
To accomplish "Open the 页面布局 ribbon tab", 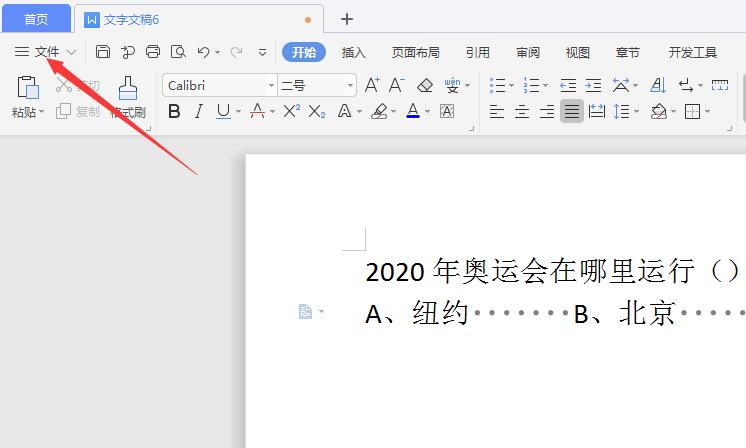I will [415, 52].
